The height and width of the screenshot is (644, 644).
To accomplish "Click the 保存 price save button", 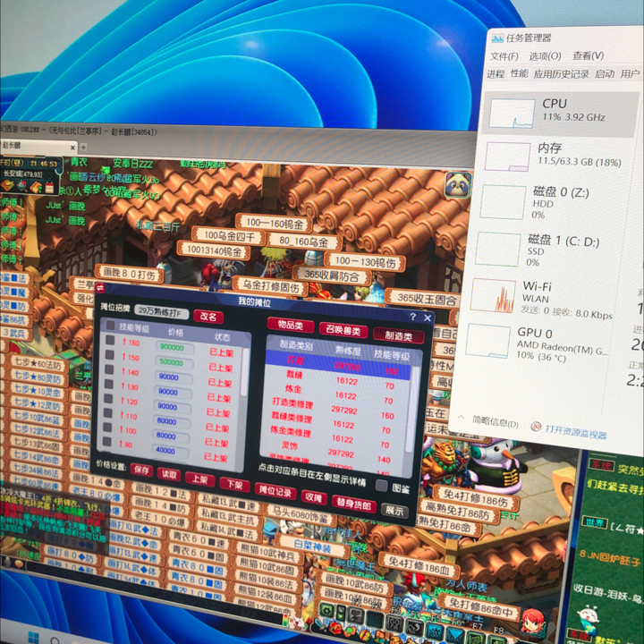I will point(141,470).
